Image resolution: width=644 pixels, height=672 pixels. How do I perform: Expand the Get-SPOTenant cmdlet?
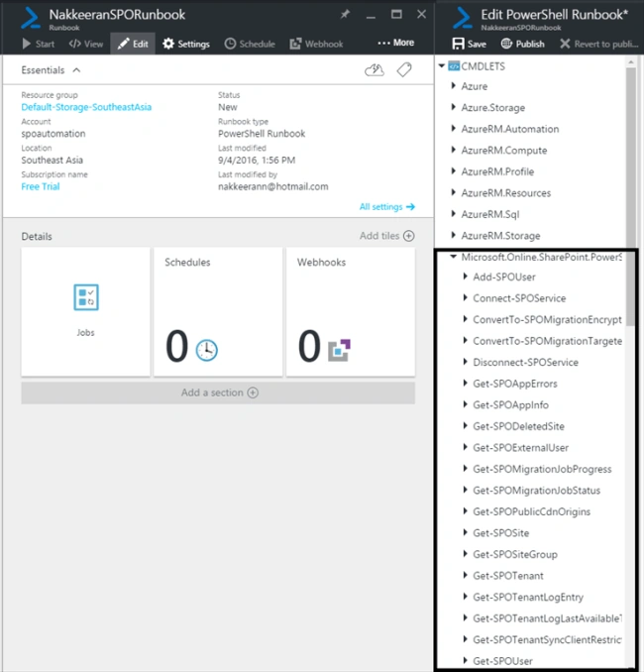(x=466, y=576)
